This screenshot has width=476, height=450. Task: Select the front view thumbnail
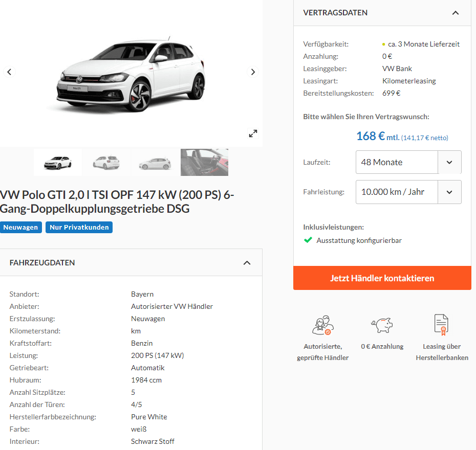coord(58,162)
